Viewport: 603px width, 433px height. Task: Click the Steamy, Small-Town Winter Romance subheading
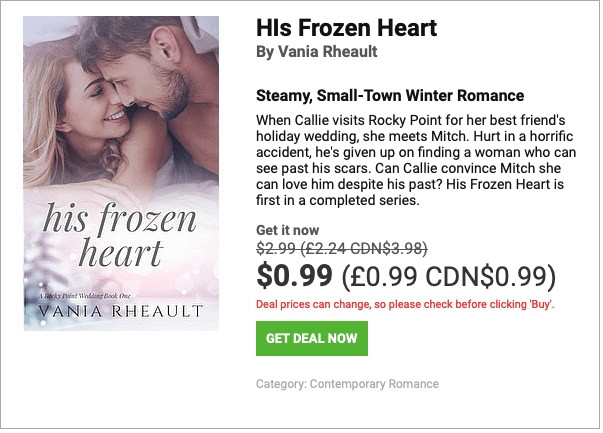[390, 96]
